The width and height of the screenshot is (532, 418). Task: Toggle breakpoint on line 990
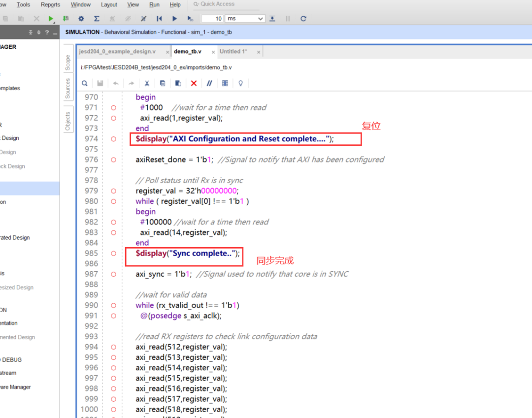[x=113, y=305]
